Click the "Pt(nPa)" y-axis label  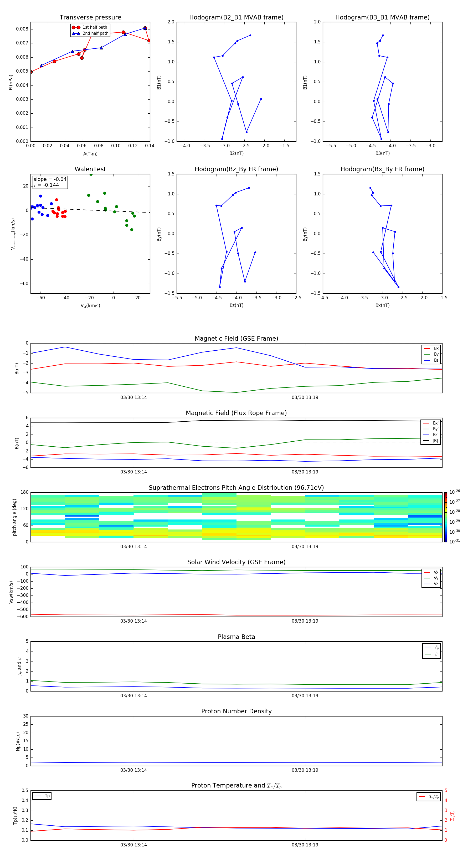point(11,82)
